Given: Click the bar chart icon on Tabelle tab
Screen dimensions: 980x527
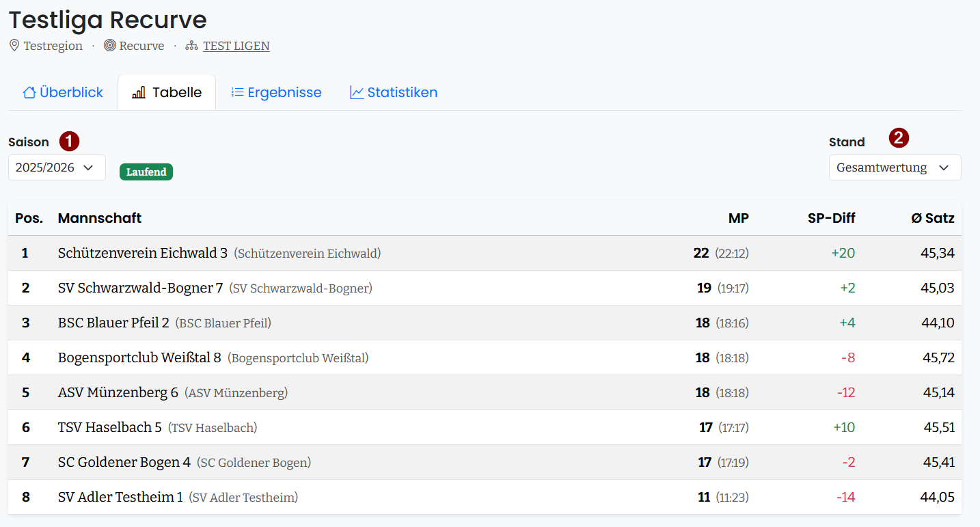Looking at the screenshot, I should point(139,92).
